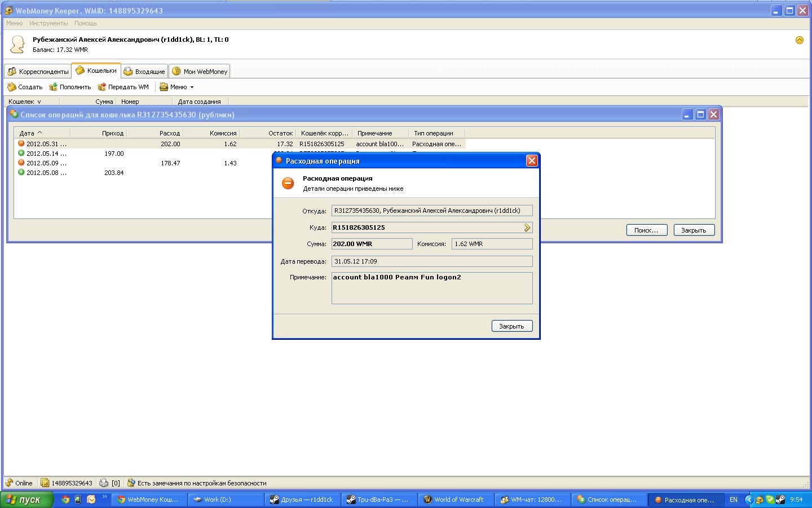Click the Online status indicator

pos(19,483)
